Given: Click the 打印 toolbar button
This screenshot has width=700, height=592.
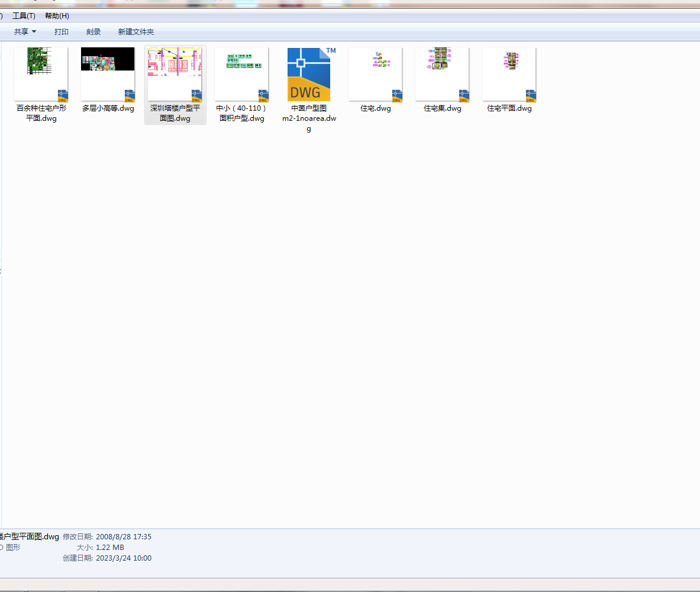Looking at the screenshot, I should point(61,32).
